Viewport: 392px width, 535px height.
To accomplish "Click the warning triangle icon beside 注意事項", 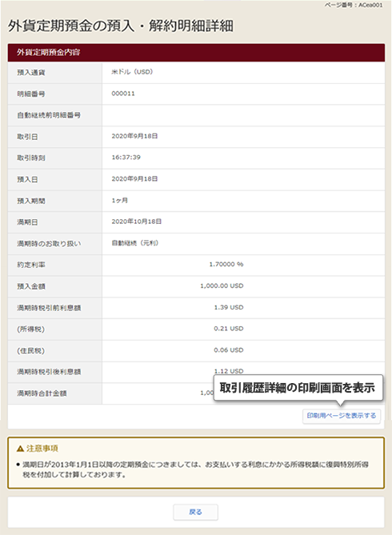I will (x=20, y=449).
